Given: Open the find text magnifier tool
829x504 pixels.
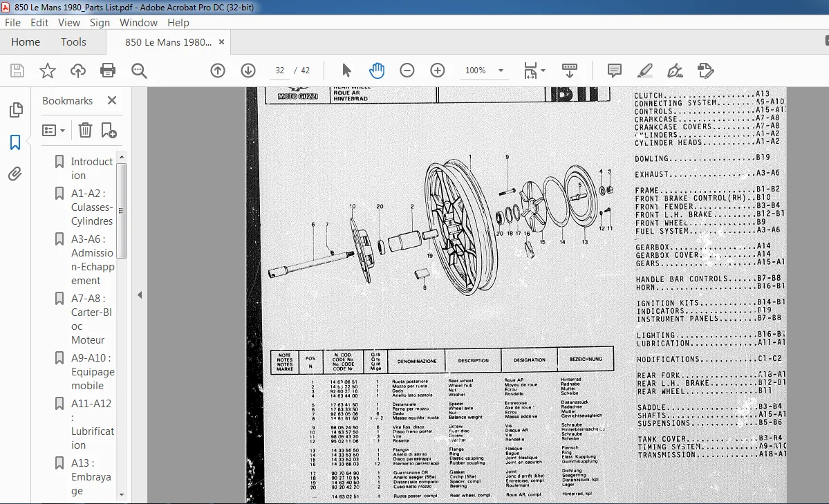Looking at the screenshot, I should (x=139, y=71).
